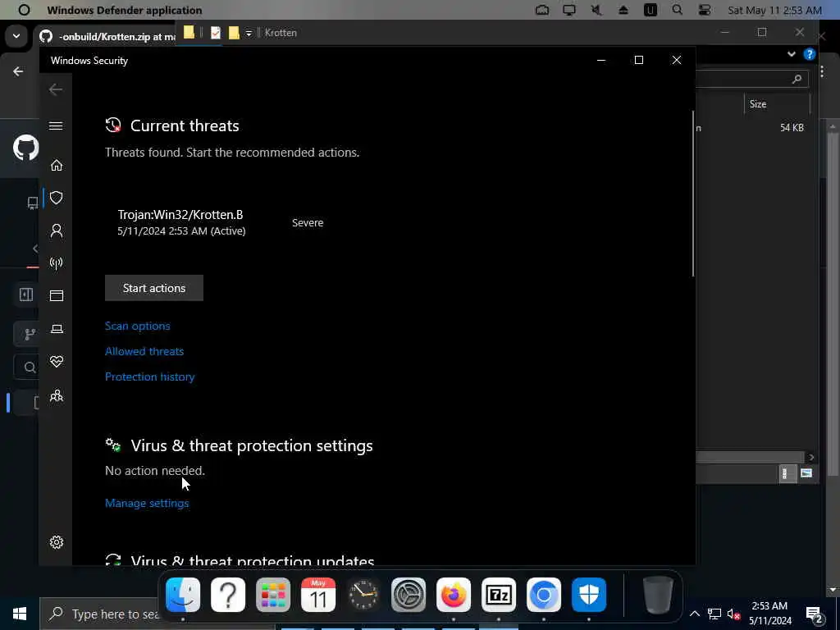The width and height of the screenshot is (840, 630).
Task: Open the Windows Security hamburger menu
Action: pos(56,126)
